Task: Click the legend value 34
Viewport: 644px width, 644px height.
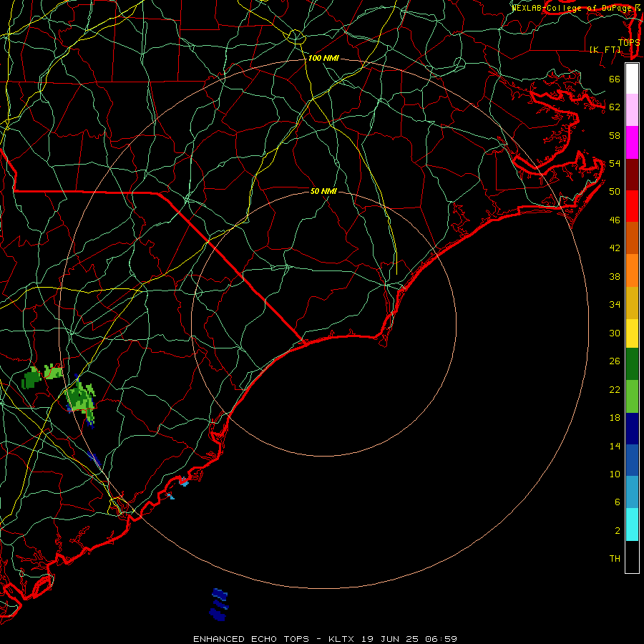Action: (x=615, y=305)
